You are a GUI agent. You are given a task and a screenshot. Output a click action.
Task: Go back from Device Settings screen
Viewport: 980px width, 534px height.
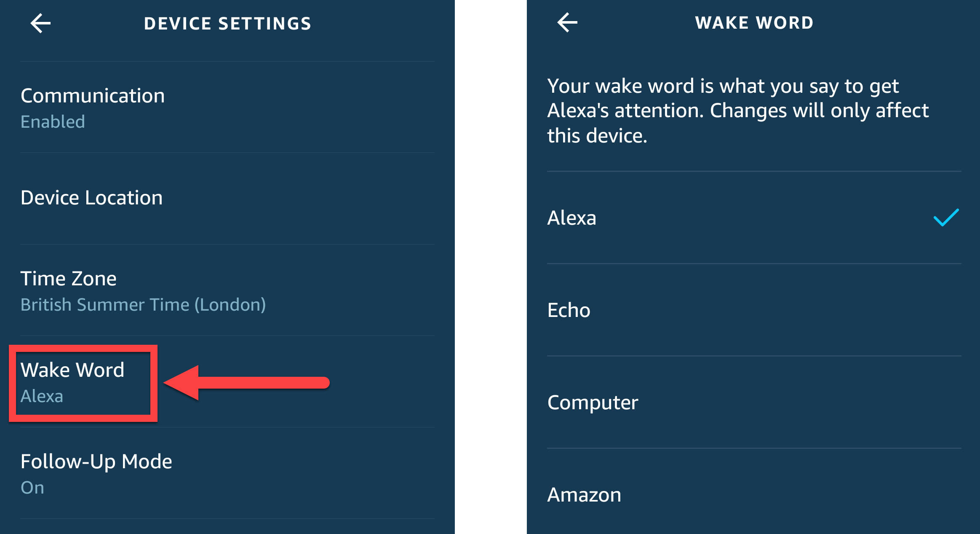click(40, 23)
